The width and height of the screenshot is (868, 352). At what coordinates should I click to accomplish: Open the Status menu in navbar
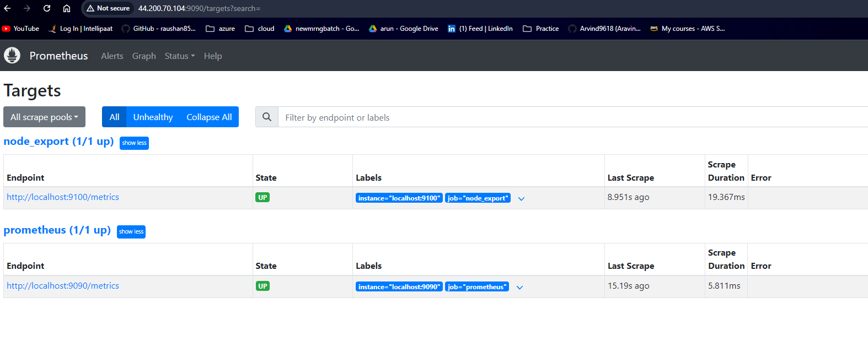tap(179, 56)
